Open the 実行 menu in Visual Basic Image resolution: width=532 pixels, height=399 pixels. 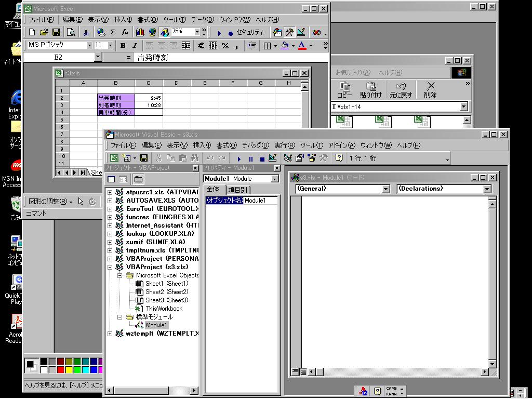[x=285, y=145]
